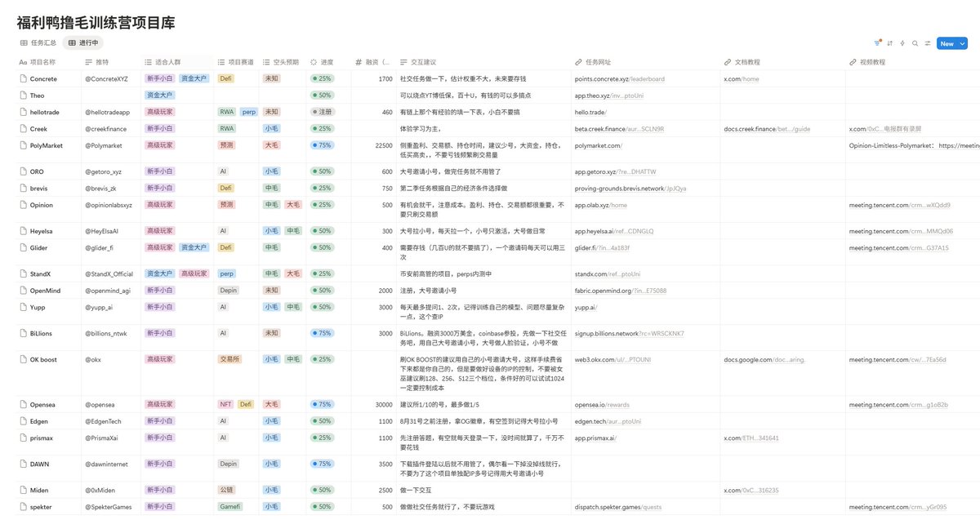Click the 注册 status pill for hellotrade
The image size is (980, 520).
pos(323,112)
